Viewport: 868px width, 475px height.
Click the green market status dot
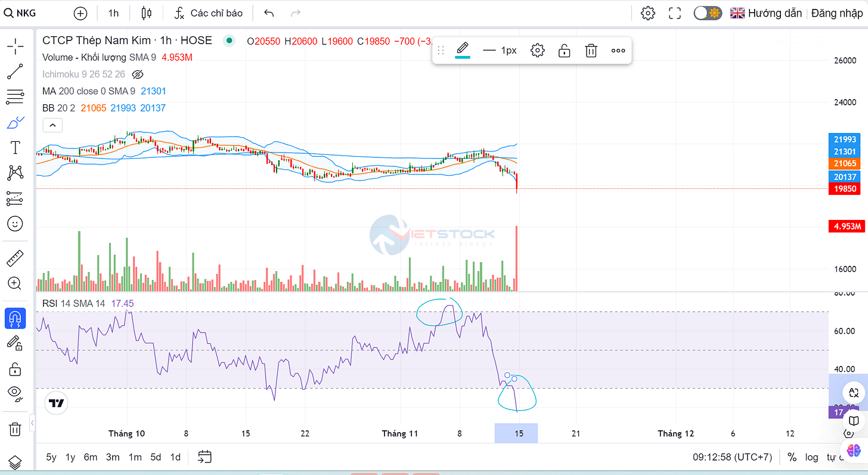click(x=228, y=41)
